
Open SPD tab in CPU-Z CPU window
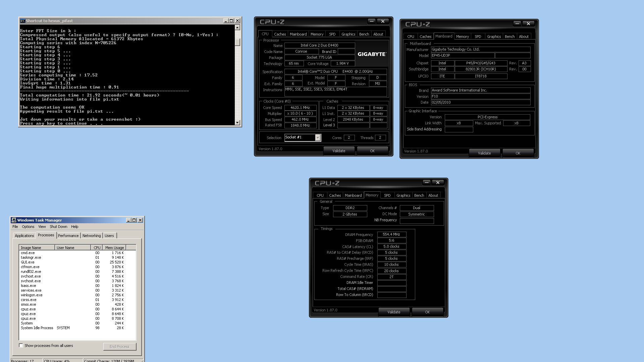332,34
